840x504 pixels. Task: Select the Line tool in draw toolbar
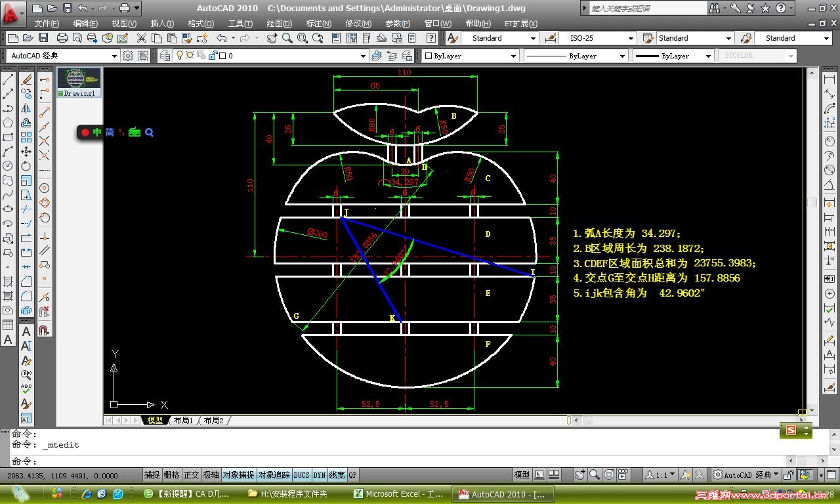tap(8, 79)
